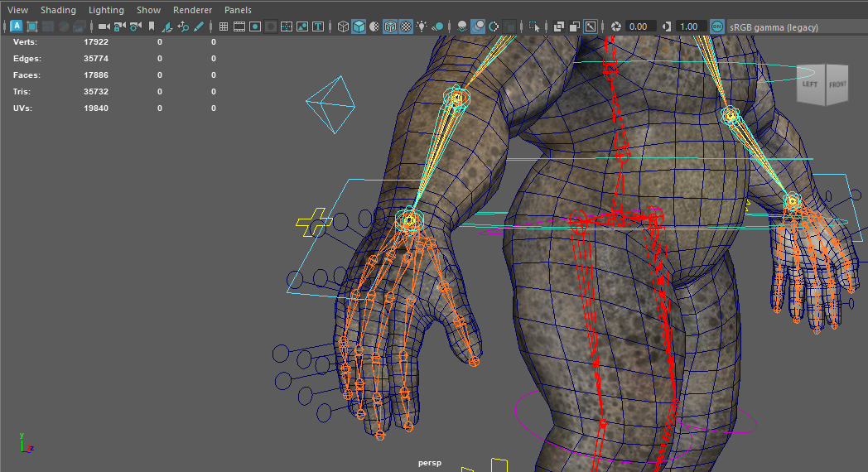Screen dimensions: 868x472
Task: Open the Shading menu
Action: click(x=58, y=10)
